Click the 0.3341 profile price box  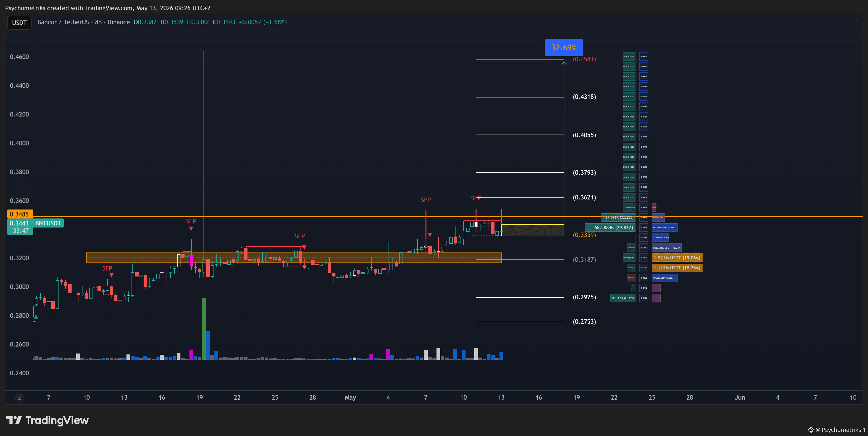[644, 237]
